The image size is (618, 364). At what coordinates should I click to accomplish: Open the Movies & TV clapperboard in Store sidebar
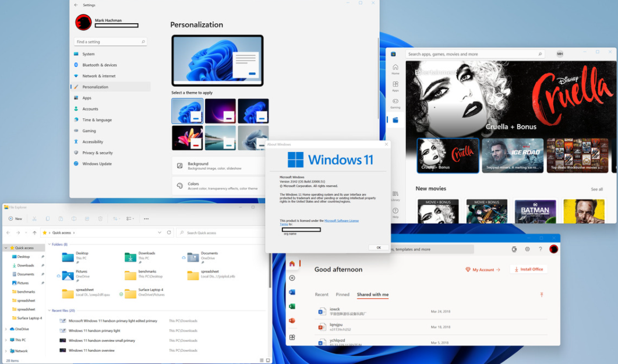(x=395, y=120)
